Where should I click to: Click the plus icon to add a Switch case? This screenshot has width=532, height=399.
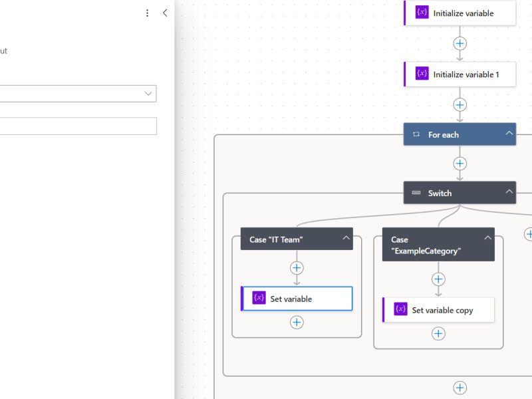[529, 234]
